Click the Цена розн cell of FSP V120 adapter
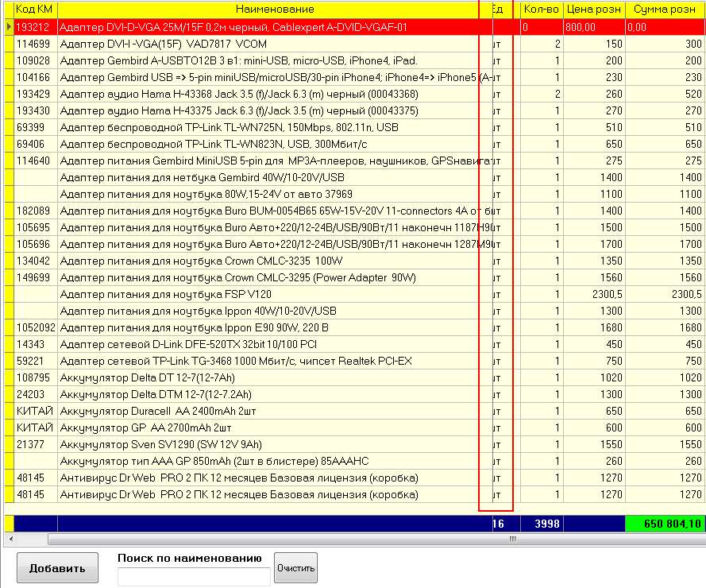This screenshot has height=588, width=706. (594, 294)
